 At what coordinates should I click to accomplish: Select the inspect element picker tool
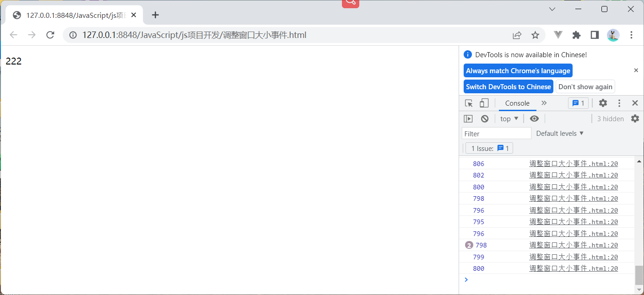pos(468,103)
